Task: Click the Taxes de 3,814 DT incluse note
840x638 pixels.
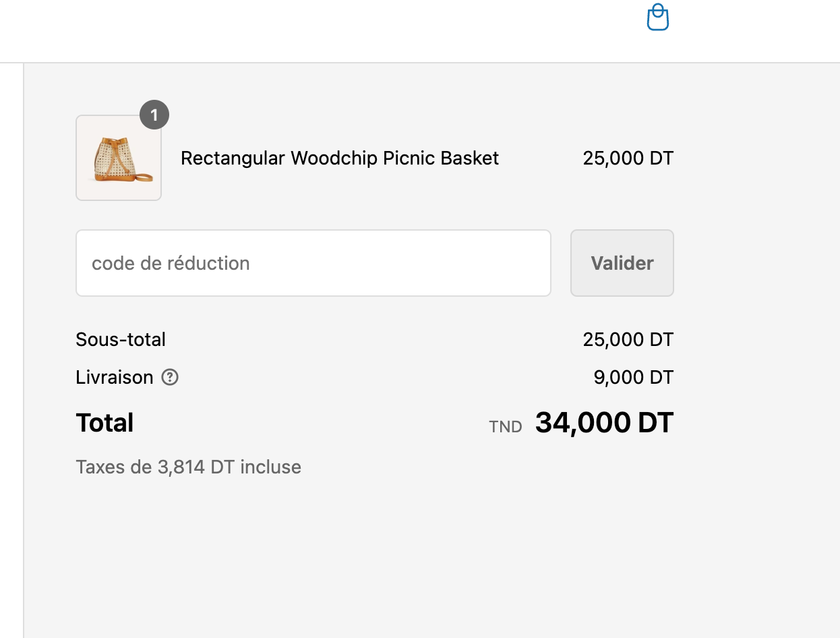Action: tap(188, 467)
